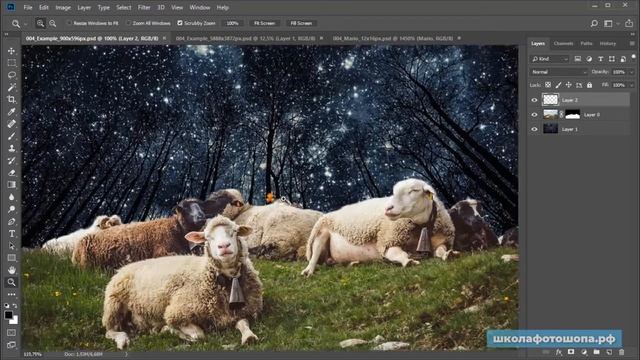Choose Zoom Out mode in options bar

point(53,23)
